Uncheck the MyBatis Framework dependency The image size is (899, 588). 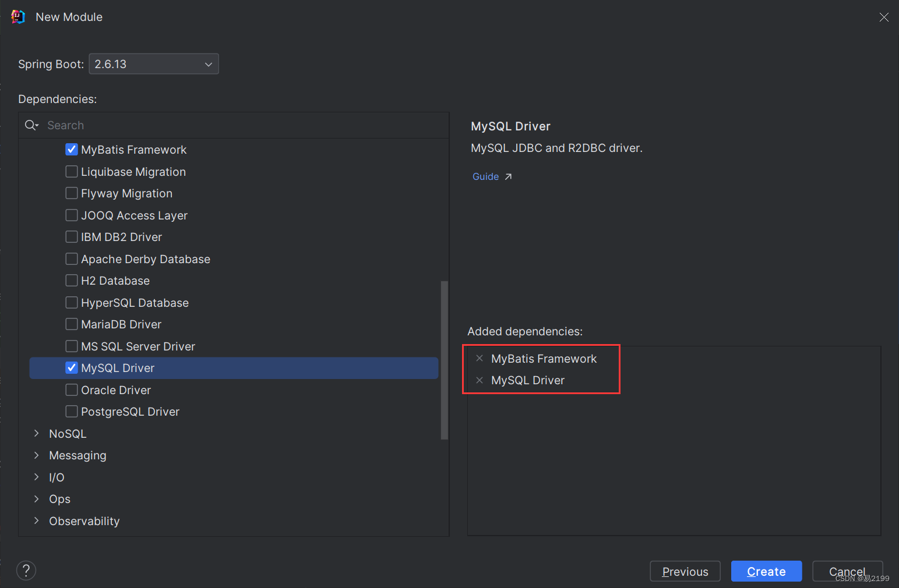[x=71, y=149]
